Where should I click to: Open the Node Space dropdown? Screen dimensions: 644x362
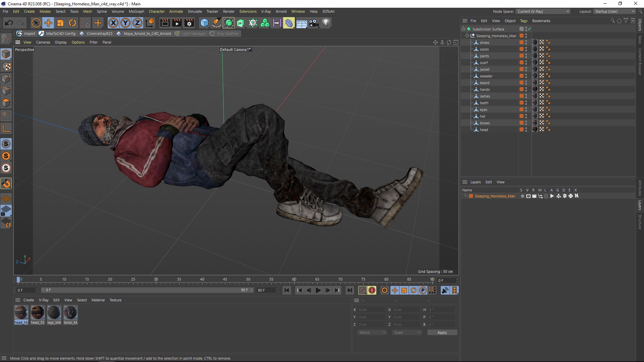pyautogui.click(x=543, y=11)
